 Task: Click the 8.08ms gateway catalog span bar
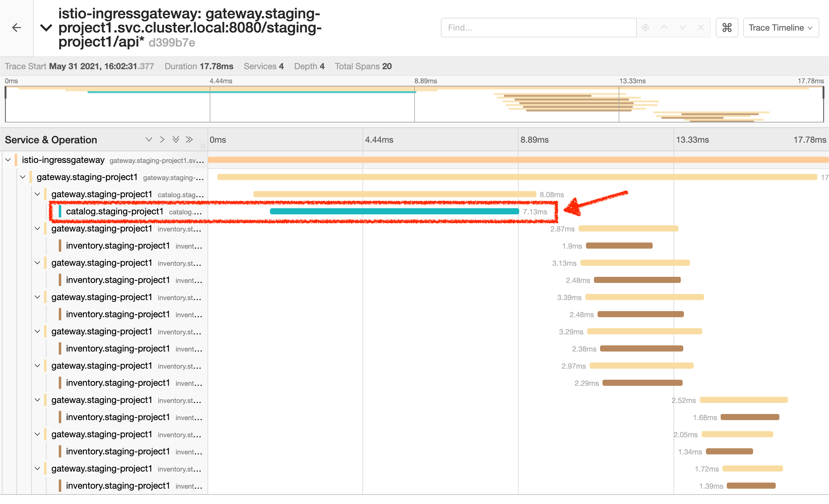[x=394, y=194]
